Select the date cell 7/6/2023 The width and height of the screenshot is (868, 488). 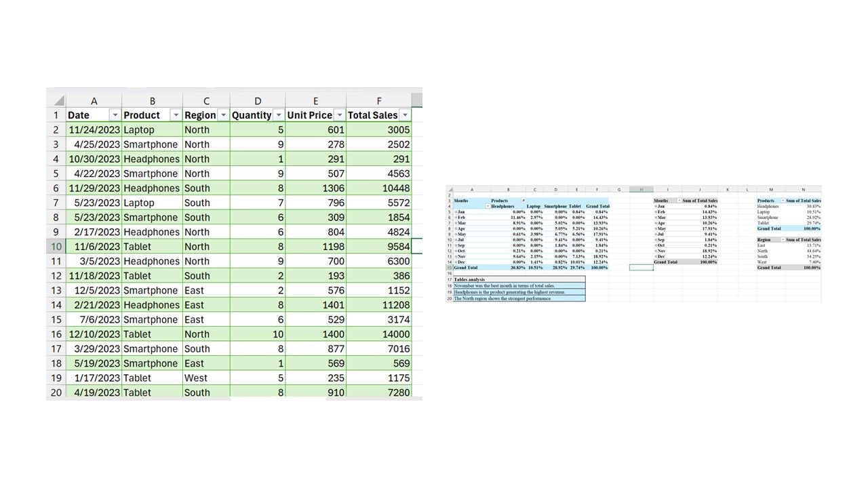pyautogui.click(x=94, y=320)
